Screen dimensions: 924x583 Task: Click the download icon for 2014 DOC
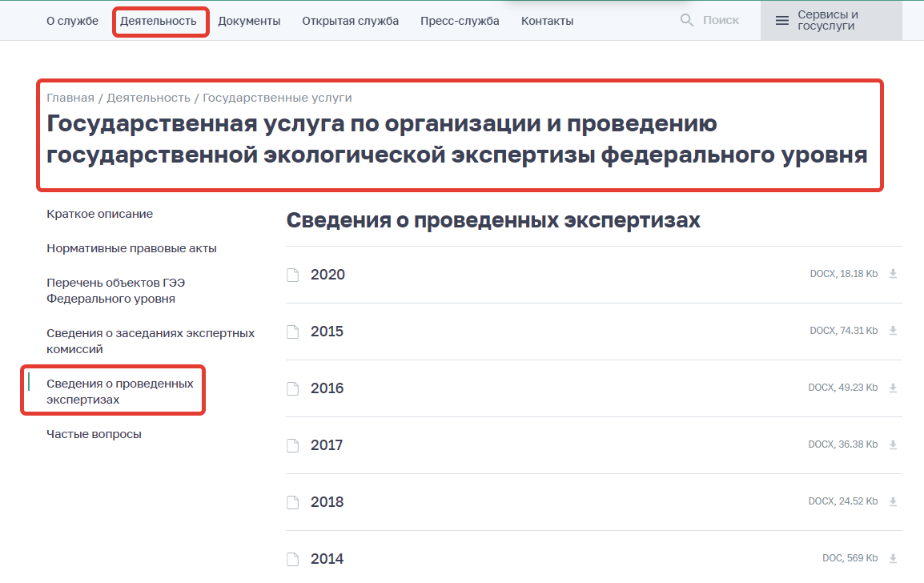(893, 558)
